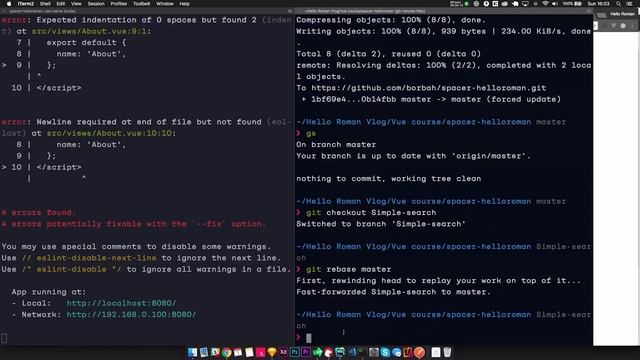The image size is (640, 360).
Task: Open Skype from the dock
Action: click(385, 352)
